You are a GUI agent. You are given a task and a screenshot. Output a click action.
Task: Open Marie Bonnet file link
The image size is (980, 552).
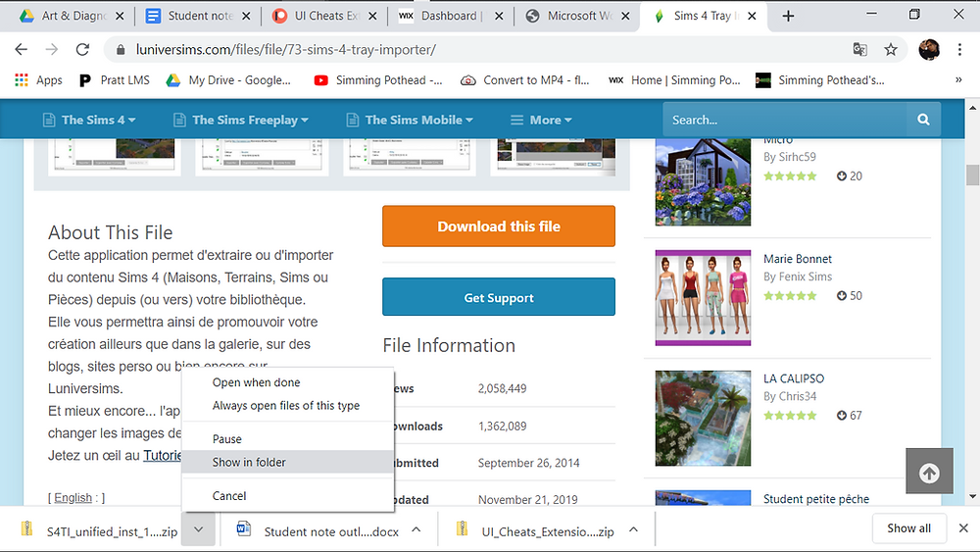click(x=798, y=259)
